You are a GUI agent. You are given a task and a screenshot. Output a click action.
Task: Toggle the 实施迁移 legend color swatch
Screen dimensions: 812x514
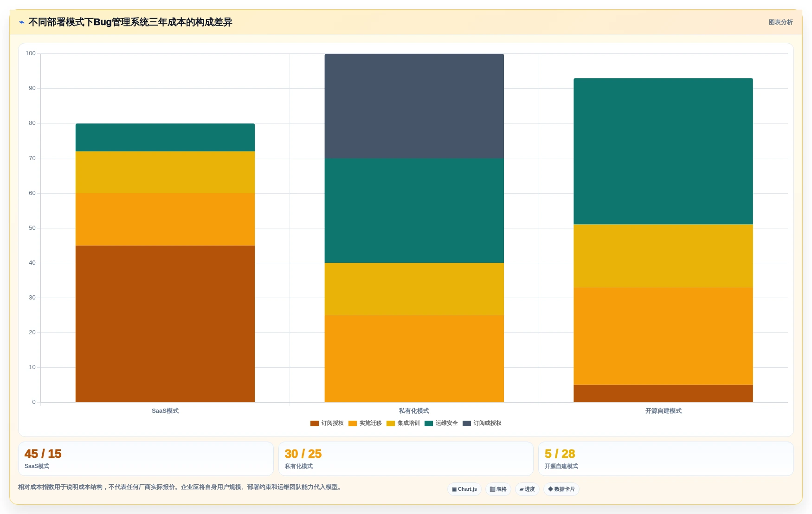pos(352,423)
